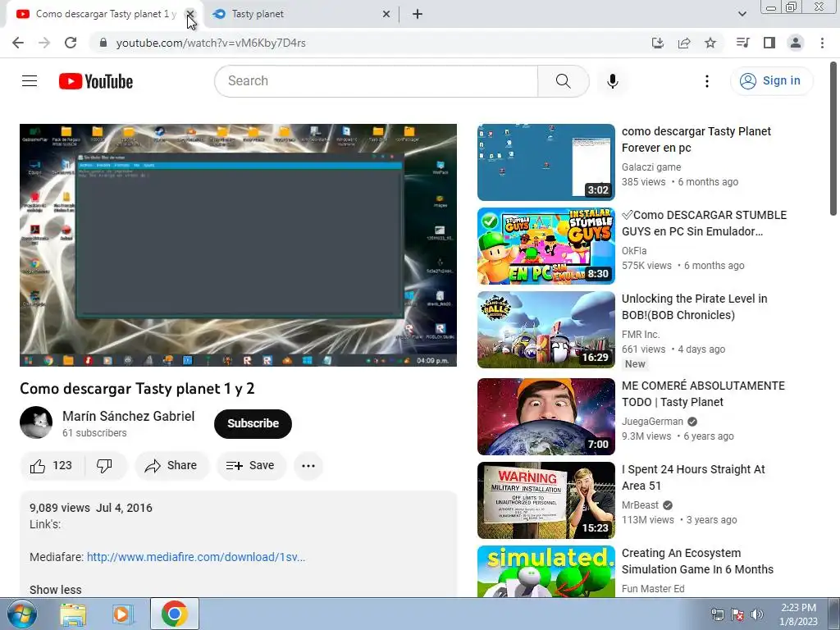This screenshot has height=630, width=840.
Task: Open the system tray volume icon
Action: click(x=757, y=614)
